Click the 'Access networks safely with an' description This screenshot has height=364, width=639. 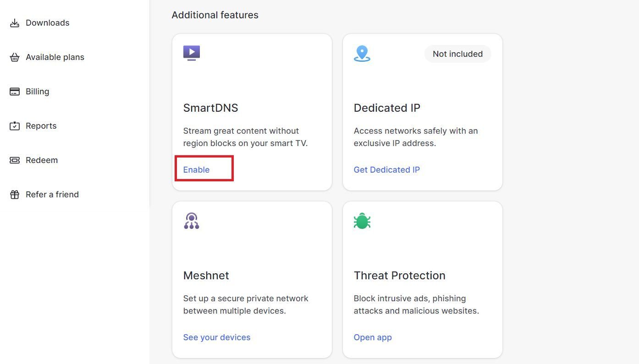(416, 131)
